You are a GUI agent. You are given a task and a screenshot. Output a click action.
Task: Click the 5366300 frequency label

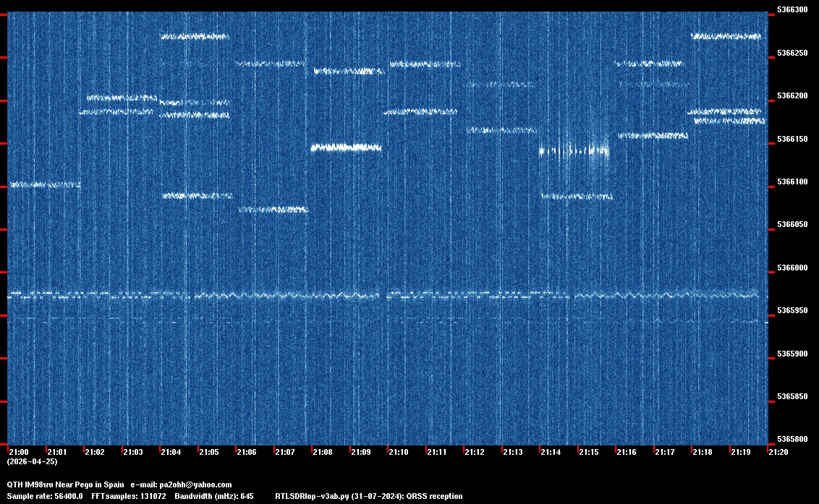click(x=792, y=10)
